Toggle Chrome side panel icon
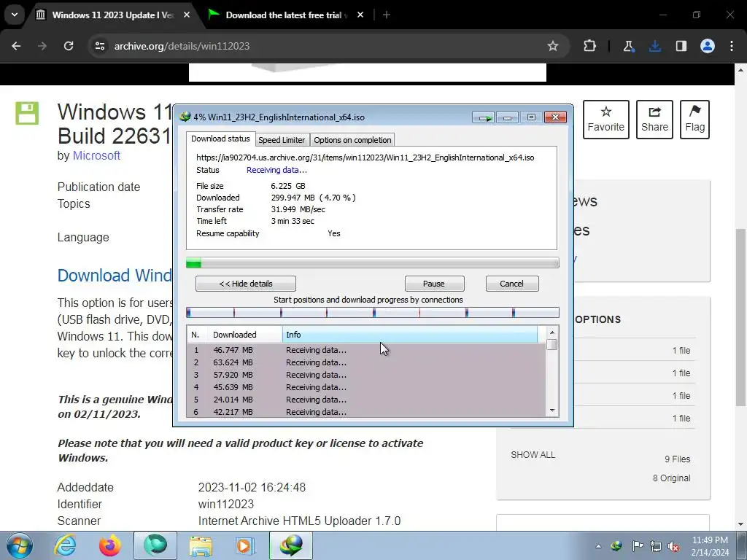 point(681,46)
